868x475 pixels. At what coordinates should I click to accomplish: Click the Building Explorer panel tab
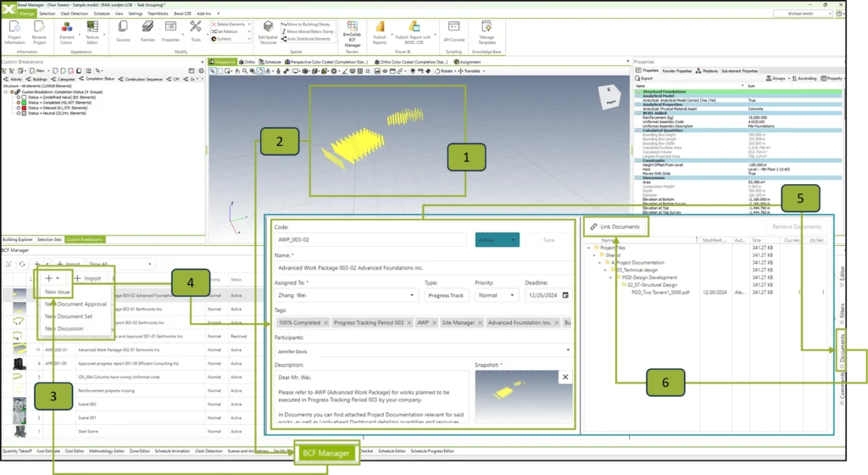pyautogui.click(x=18, y=240)
